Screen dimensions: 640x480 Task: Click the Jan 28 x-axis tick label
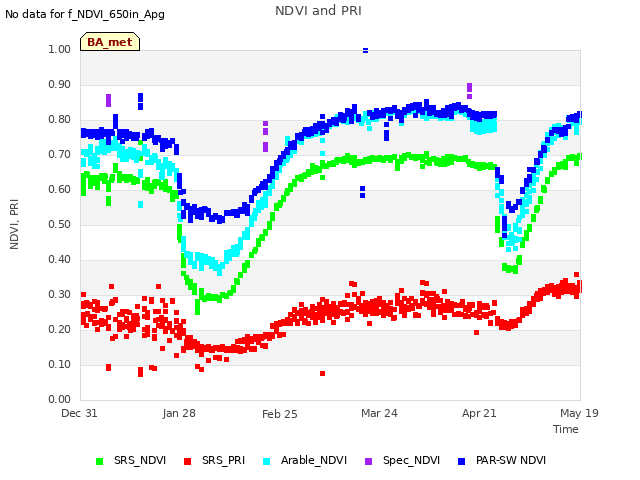pos(179,413)
